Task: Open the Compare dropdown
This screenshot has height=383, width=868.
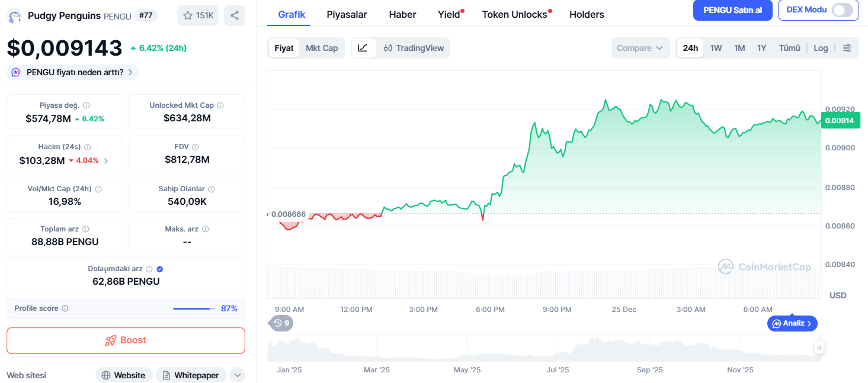Action: [x=640, y=48]
